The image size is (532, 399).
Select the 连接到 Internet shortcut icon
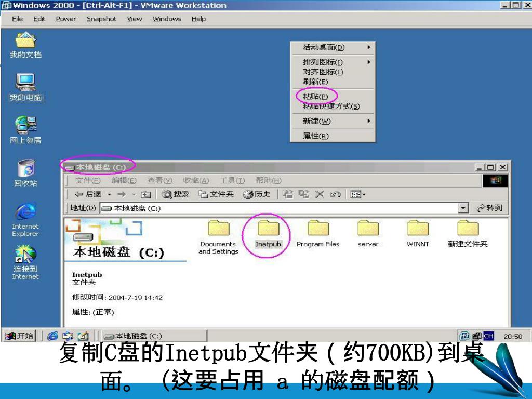pyautogui.click(x=25, y=262)
